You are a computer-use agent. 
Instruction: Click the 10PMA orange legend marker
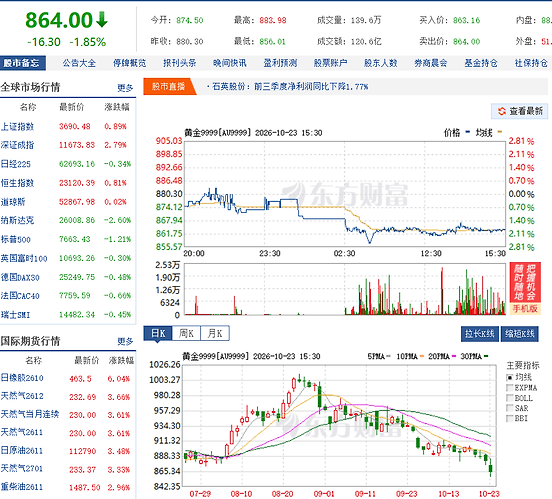(x=422, y=356)
